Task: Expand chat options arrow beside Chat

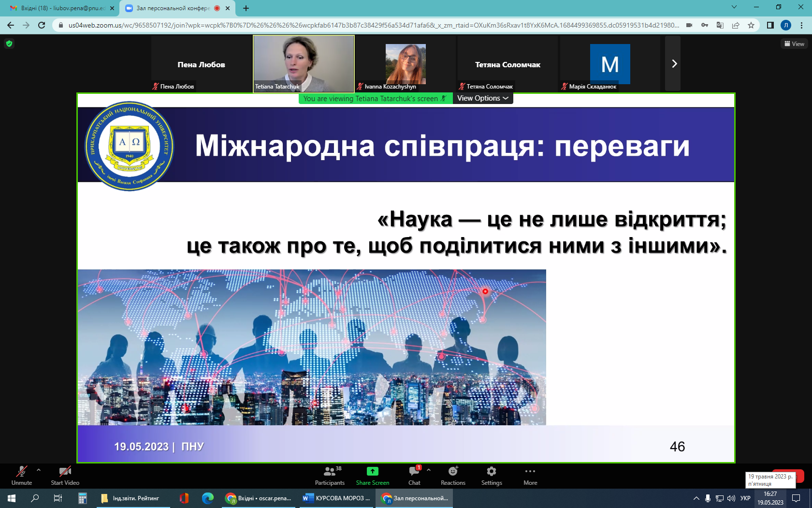Action: click(429, 470)
